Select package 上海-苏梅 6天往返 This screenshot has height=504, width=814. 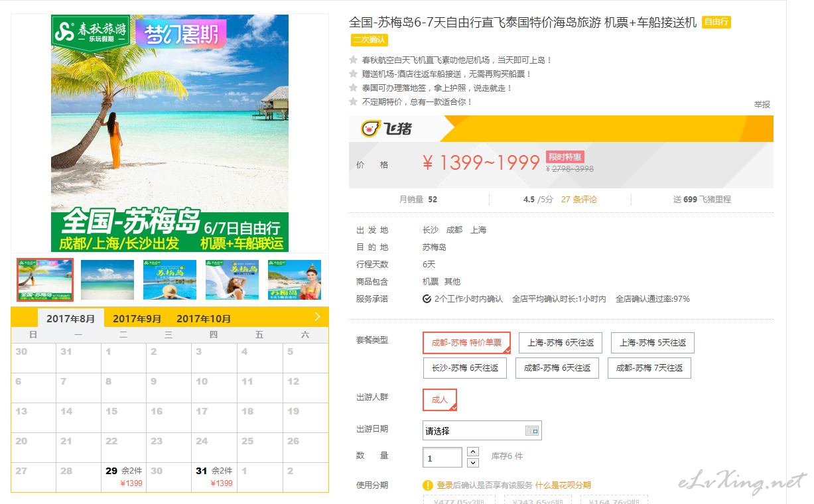point(561,343)
